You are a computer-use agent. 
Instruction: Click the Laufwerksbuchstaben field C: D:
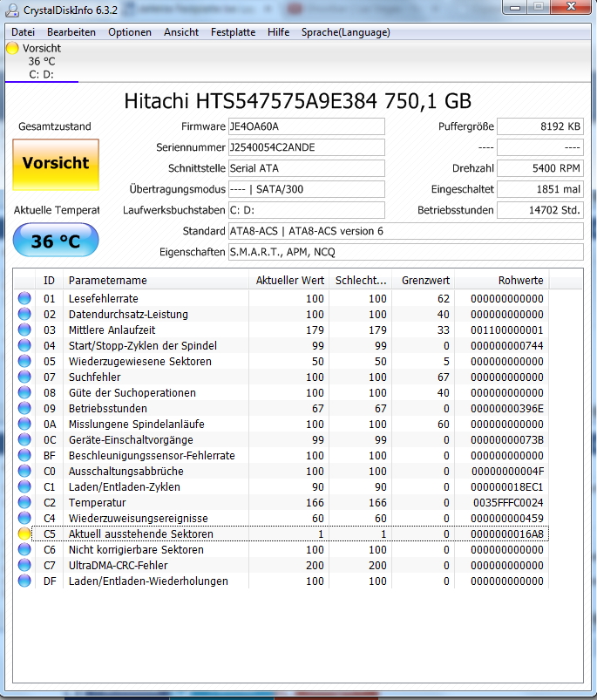click(307, 210)
